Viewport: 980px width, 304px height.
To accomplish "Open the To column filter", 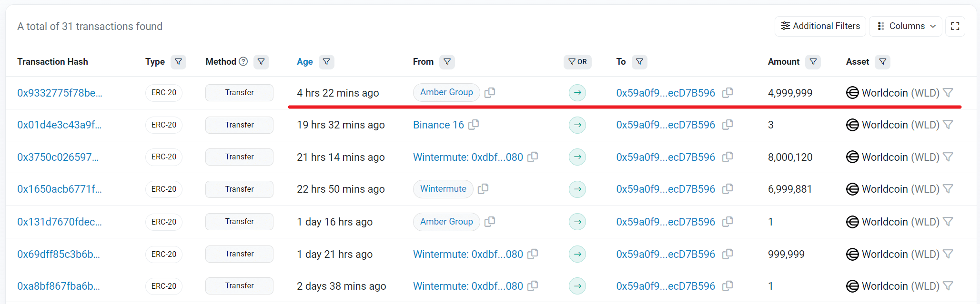I will pos(639,62).
